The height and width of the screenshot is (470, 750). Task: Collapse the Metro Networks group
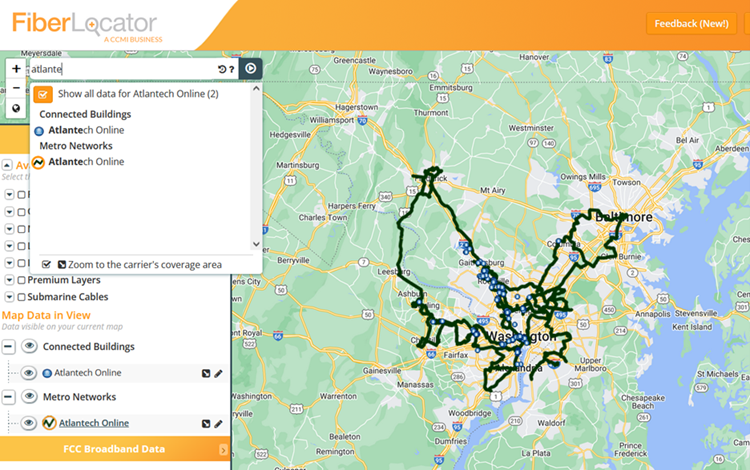9,397
